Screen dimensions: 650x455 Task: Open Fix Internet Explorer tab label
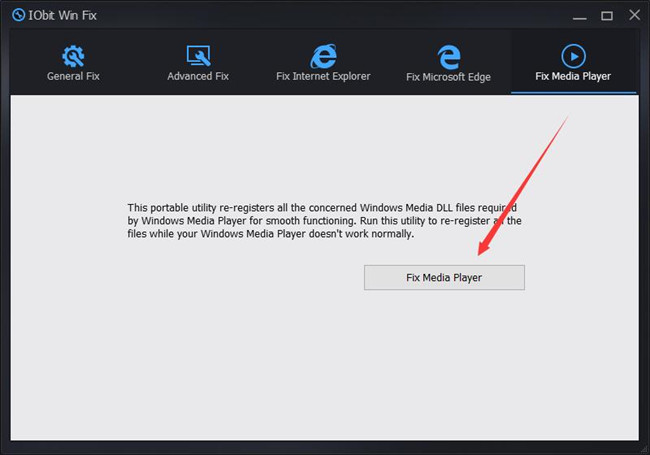coord(323,76)
